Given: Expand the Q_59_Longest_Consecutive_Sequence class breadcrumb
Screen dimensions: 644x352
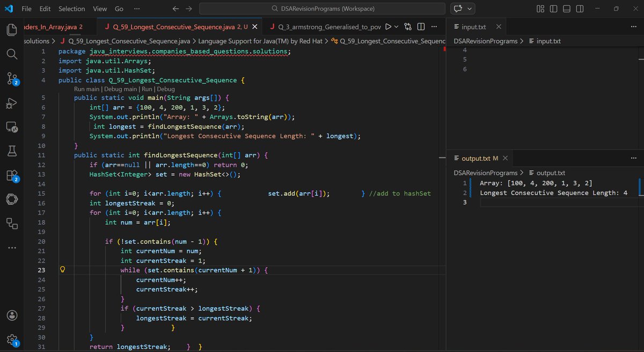Looking at the screenshot, I should (x=389, y=41).
